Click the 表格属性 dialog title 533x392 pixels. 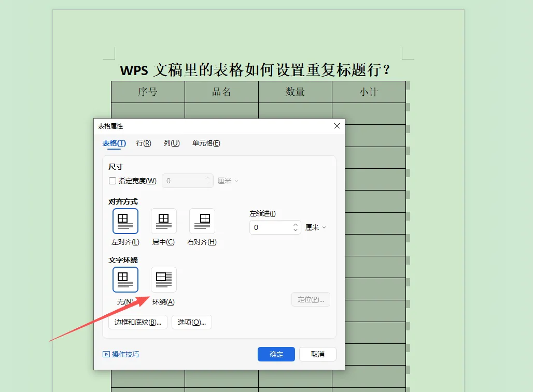click(110, 126)
